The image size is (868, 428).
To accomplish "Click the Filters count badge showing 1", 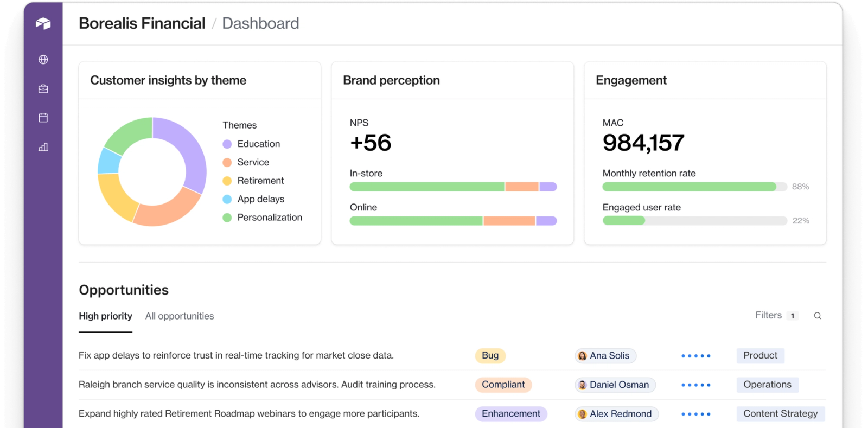I will pyautogui.click(x=793, y=316).
